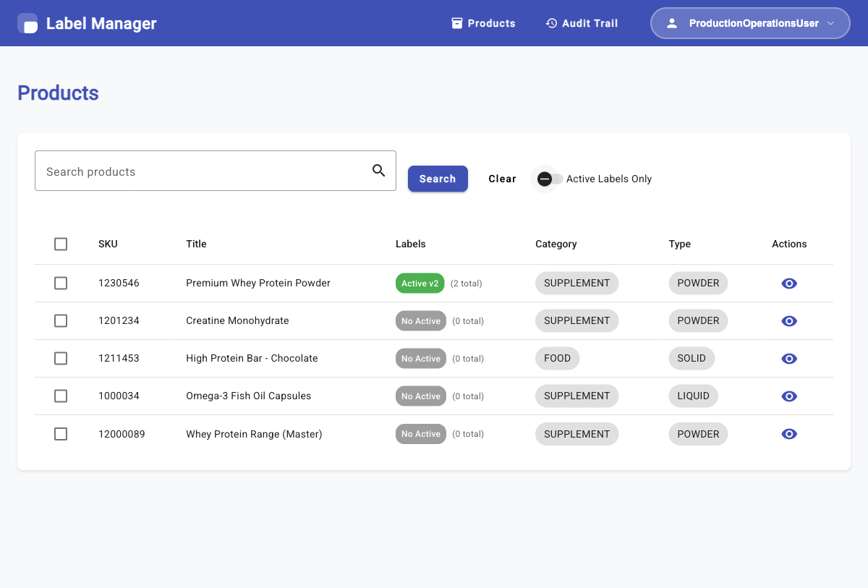
Task: Click the magnifier icon in search box
Action: 378,171
